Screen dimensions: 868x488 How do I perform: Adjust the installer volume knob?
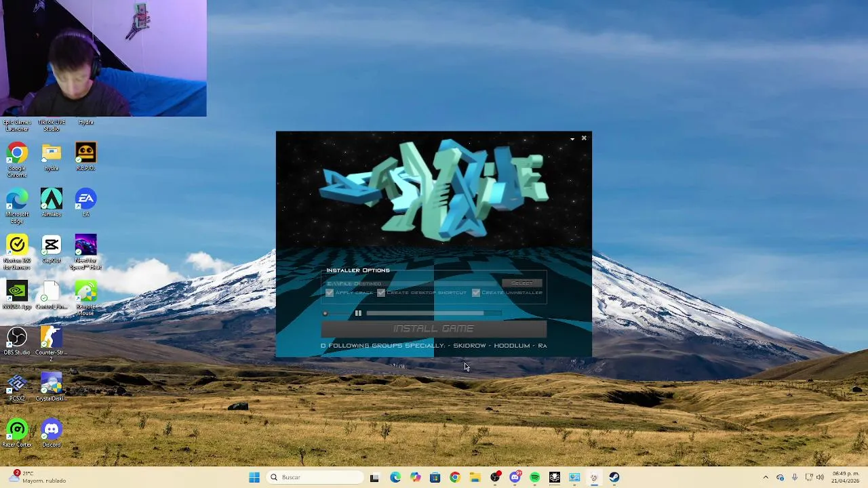[325, 313]
